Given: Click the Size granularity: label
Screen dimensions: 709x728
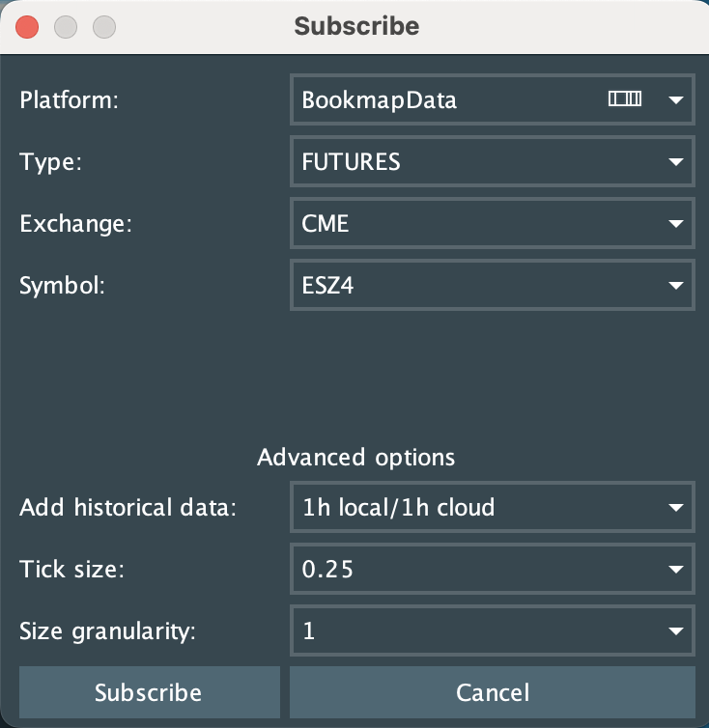Looking at the screenshot, I should (107, 630).
